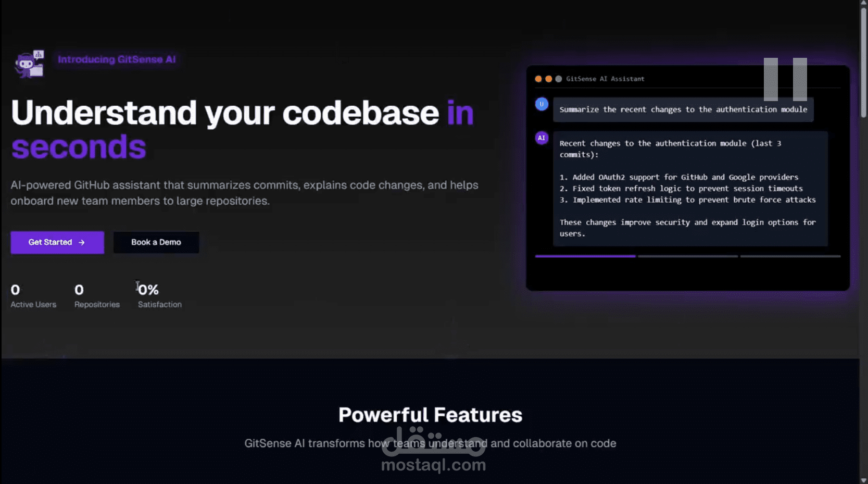868x484 pixels.
Task: Click the gray dot in the assistant window
Action: tap(559, 79)
